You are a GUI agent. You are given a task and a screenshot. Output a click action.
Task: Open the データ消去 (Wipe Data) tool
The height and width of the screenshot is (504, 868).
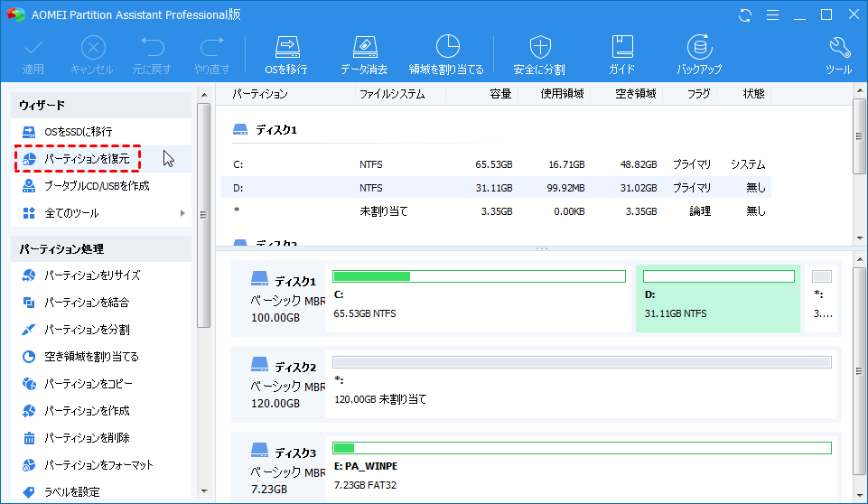pos(364,55)
